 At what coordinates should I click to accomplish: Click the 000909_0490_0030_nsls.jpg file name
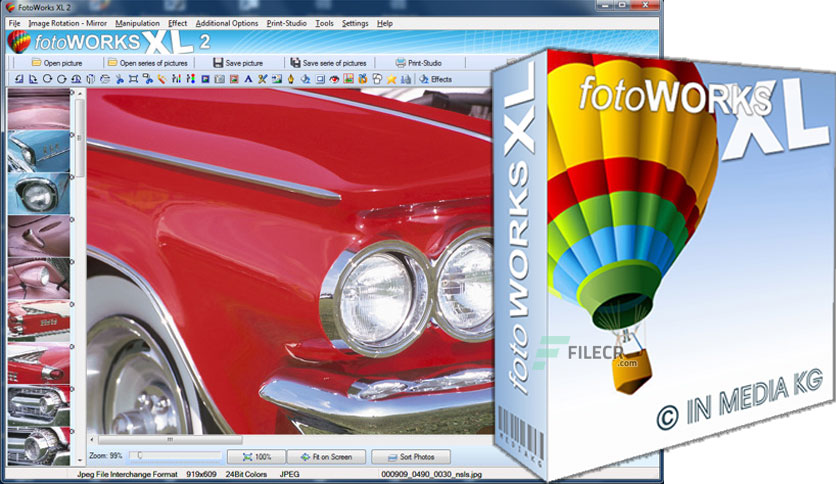431,474
